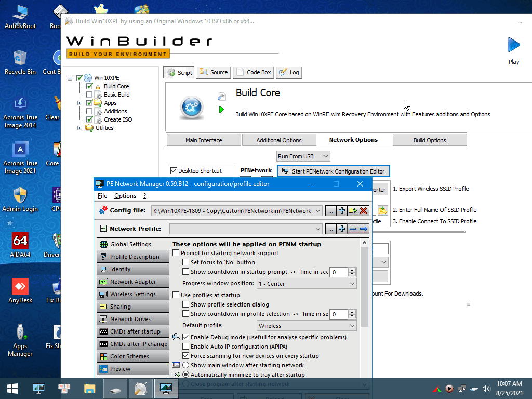
Task: Click the blue arrow icon beside Network Profile
Action: point(363,229)
